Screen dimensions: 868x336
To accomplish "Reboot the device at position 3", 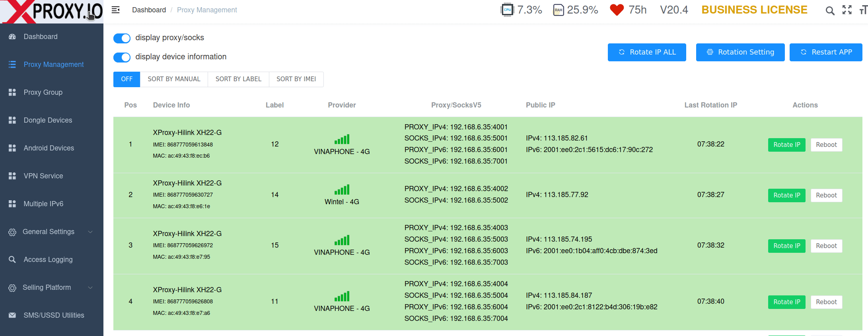I will 826,246.
